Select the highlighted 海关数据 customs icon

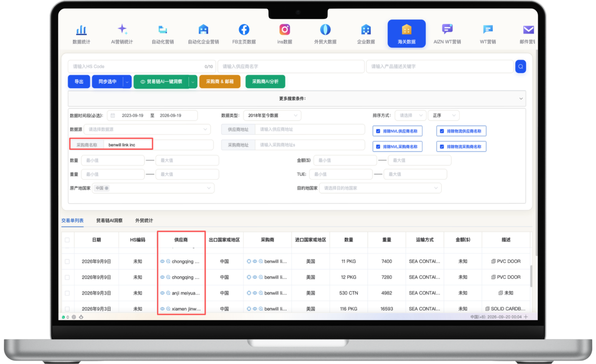406,34
